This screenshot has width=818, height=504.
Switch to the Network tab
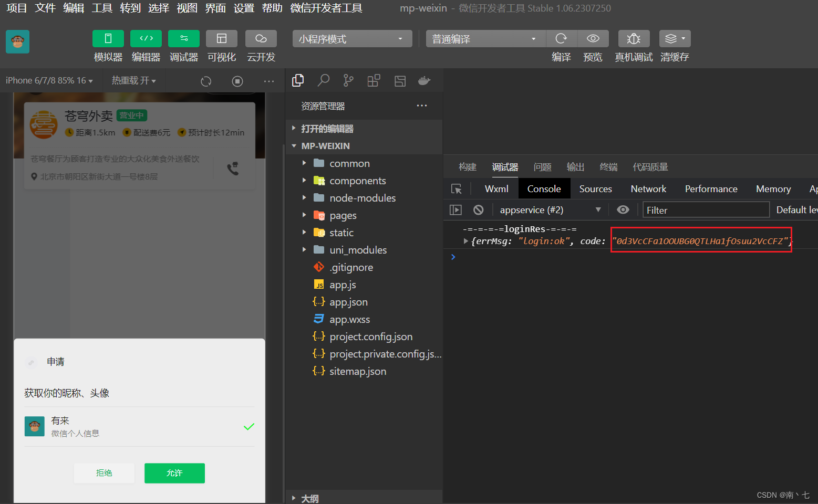[x=648, y=188]
